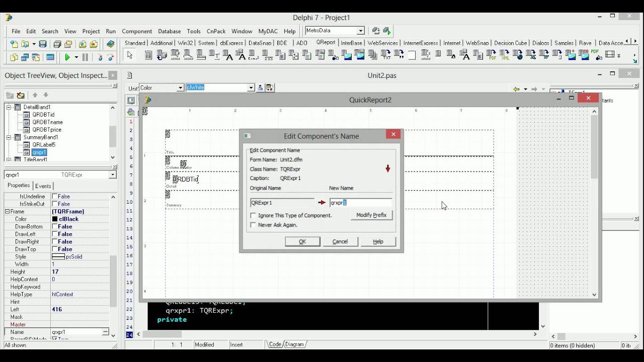Viewport: 644px width, 362px height.
Task: Toggle the DrawRight checkbox
Action: click(x=54, y=242)
